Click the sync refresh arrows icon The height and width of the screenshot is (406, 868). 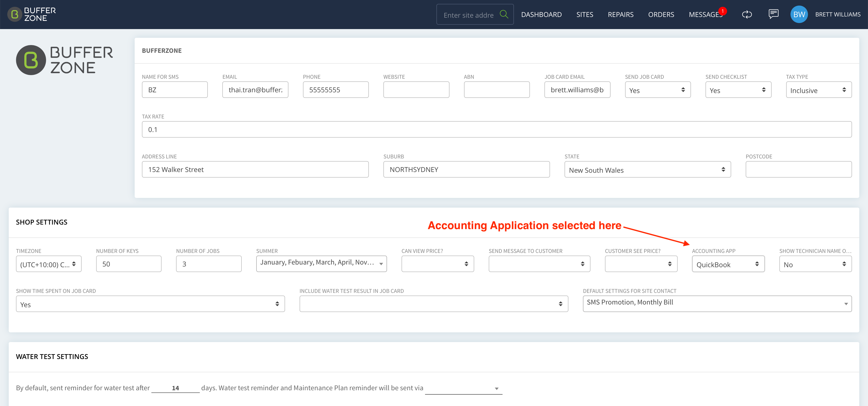click(x=747, y=15)
